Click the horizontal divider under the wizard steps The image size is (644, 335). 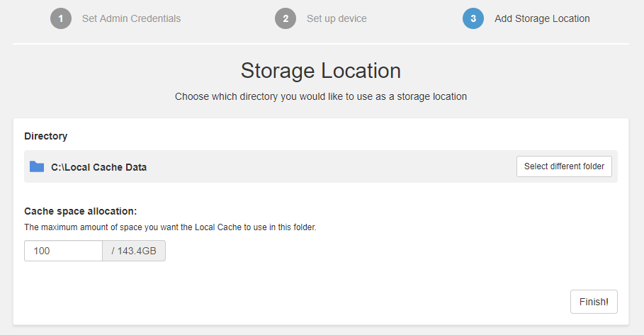[321, 43]
